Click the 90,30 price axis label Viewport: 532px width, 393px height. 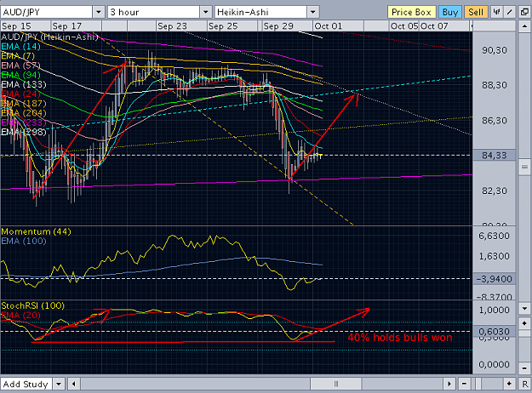pos(495,50)
